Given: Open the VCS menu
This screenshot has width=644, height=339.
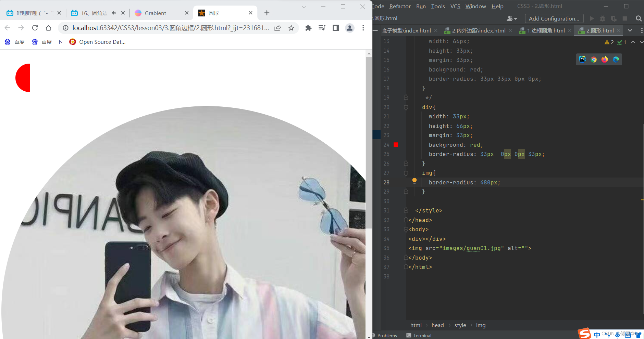Looking at the screenshot, I should click(x=455, y=6).
